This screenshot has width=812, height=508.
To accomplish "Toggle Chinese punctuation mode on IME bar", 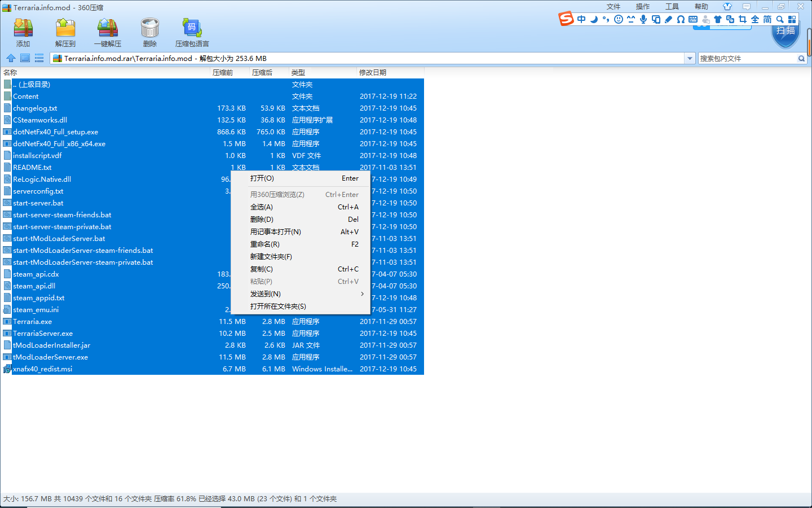I will coord(606,19).
